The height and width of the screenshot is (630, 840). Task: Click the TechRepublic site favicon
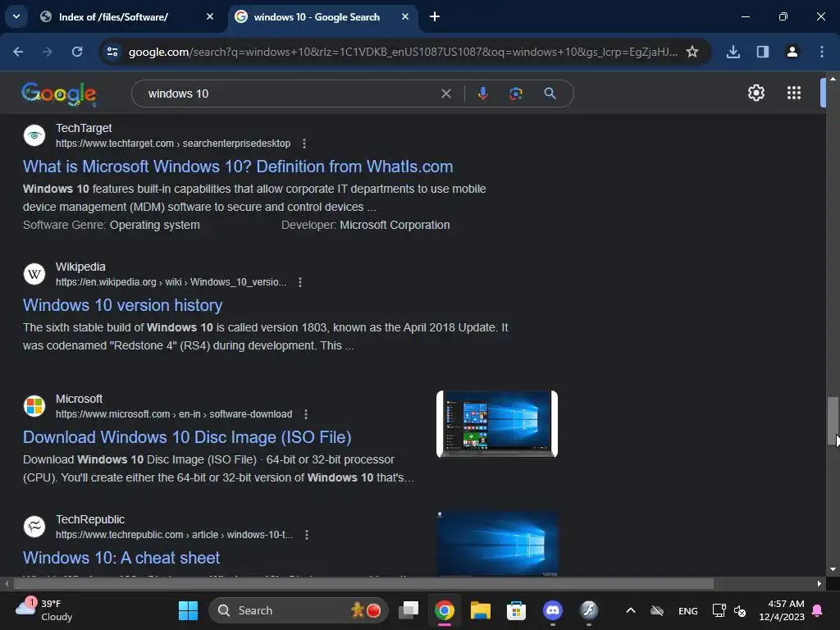pyautogui.click(x=34, y=527)
